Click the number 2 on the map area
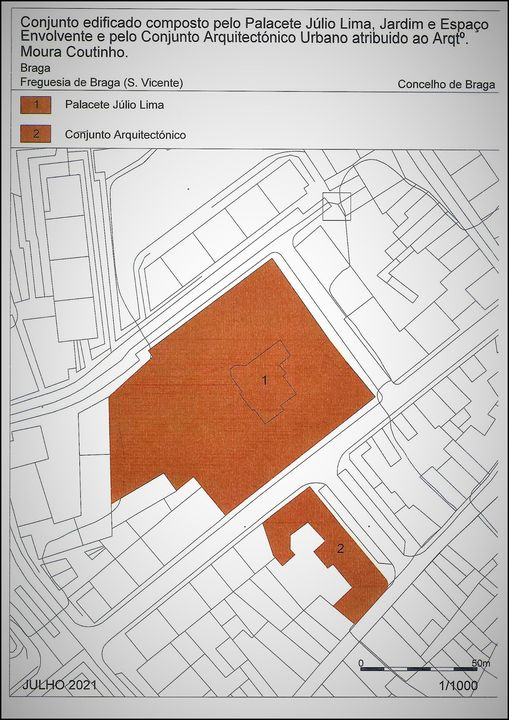 click(x=340, y=548)
